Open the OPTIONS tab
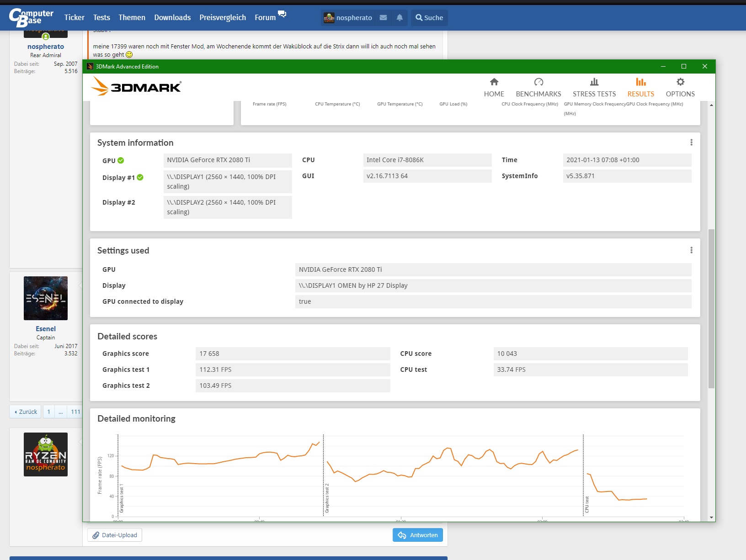 coord(680,87)
